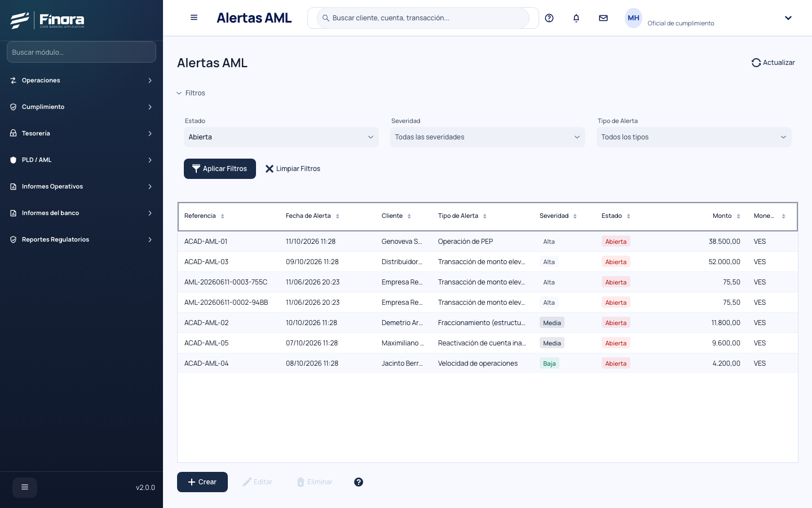
Task: Open the notifications bell
Action: (x=576, y=18)
